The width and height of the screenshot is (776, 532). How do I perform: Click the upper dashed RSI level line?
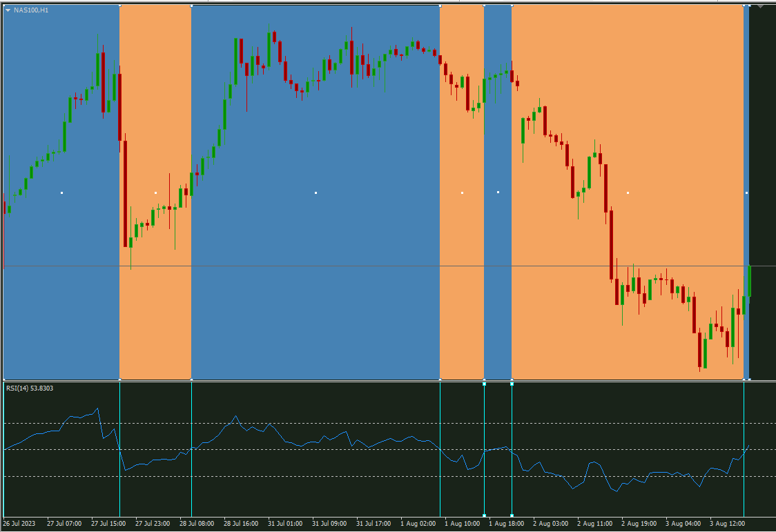[x=376, y=423]
